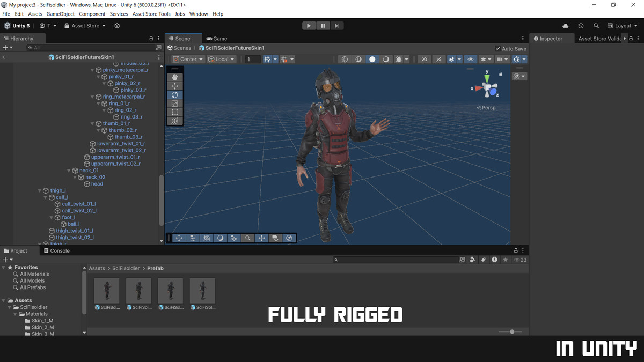This screenshot has height=362, width=644.
Task: Click Persp projection label
Action: pyautogui.click(x=486, y=108)
